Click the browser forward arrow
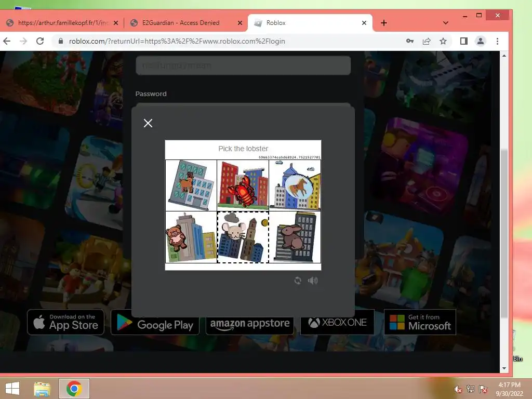 23,41
